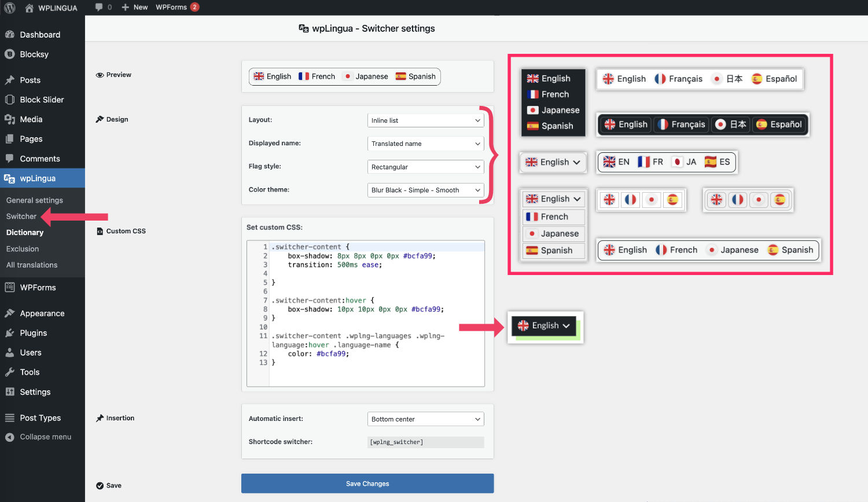868x502 pixels.
Task: Click the Shortcode switcher field
Action: point(426,442)
